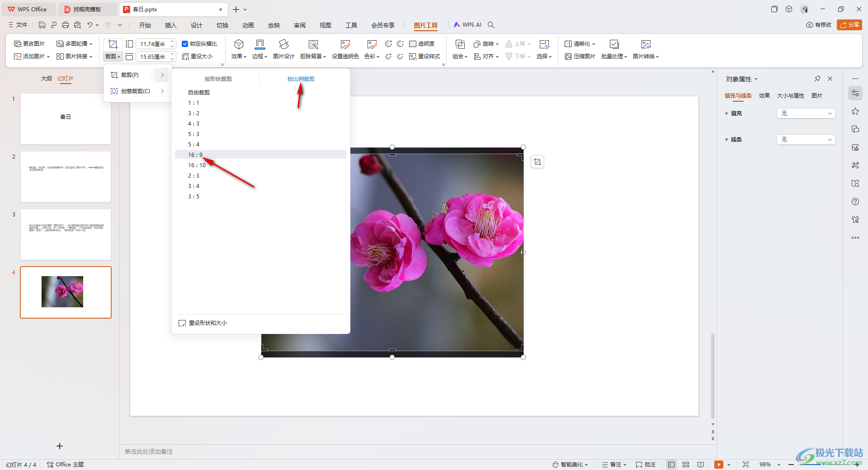Click Reset Style (重设样式)
The height and width of the screenshot is (470, 868).
[x=425, y=56]
